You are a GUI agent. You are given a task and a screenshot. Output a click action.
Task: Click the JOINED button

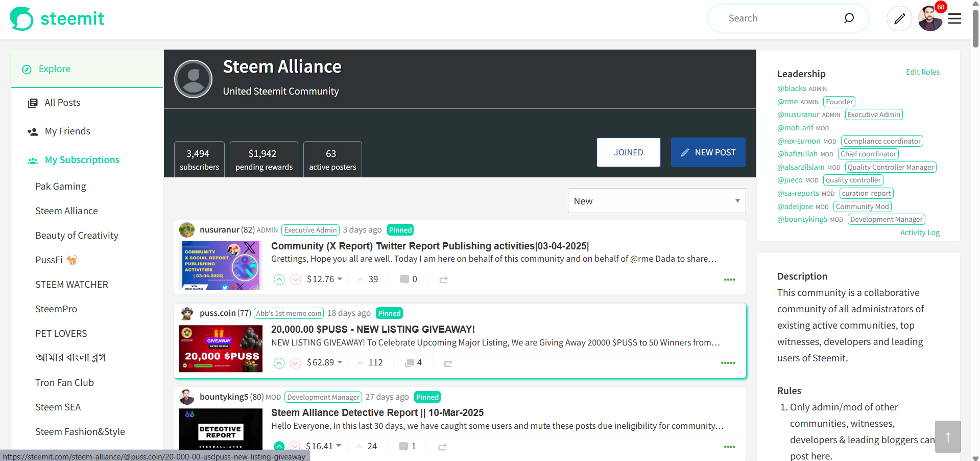[x=629, y=152]
